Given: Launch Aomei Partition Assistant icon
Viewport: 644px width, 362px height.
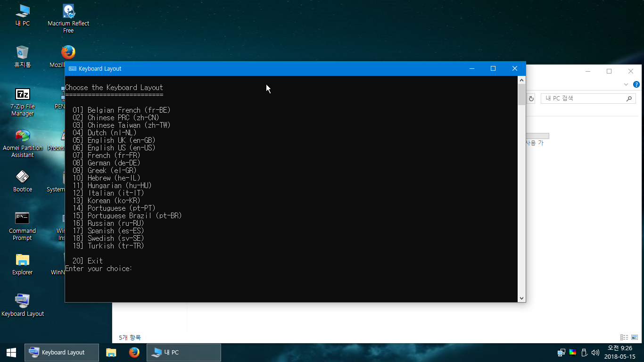Looking at the screenshot, I should (22, 143).
